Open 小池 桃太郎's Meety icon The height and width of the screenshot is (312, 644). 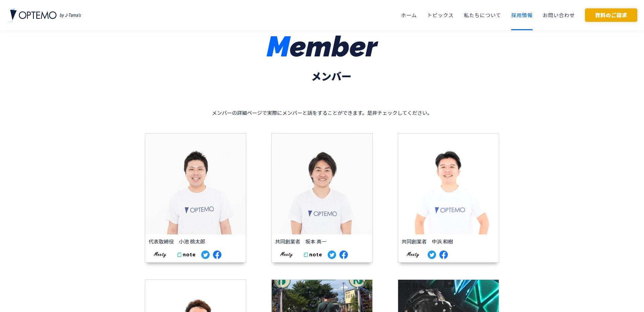point(160,255)
